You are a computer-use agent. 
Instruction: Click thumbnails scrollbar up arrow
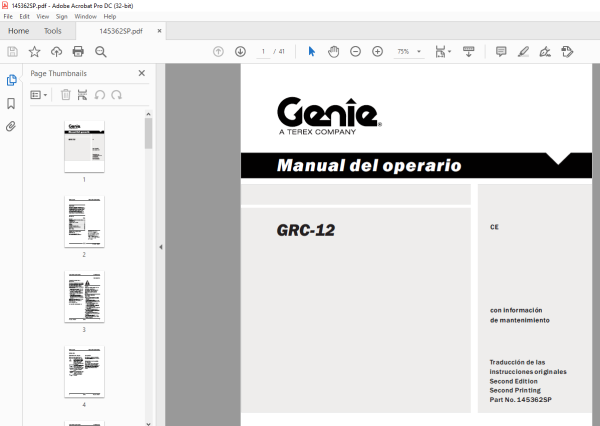[x=148, y=114]
